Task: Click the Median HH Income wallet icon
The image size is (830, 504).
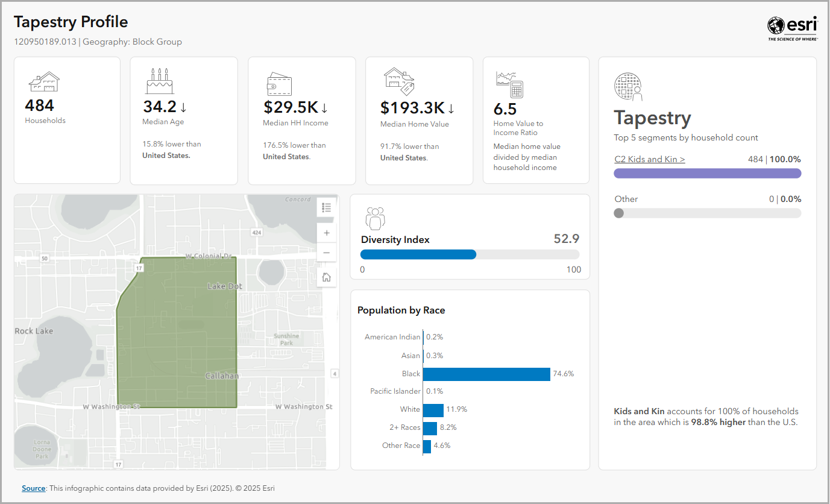Action: 279,84
